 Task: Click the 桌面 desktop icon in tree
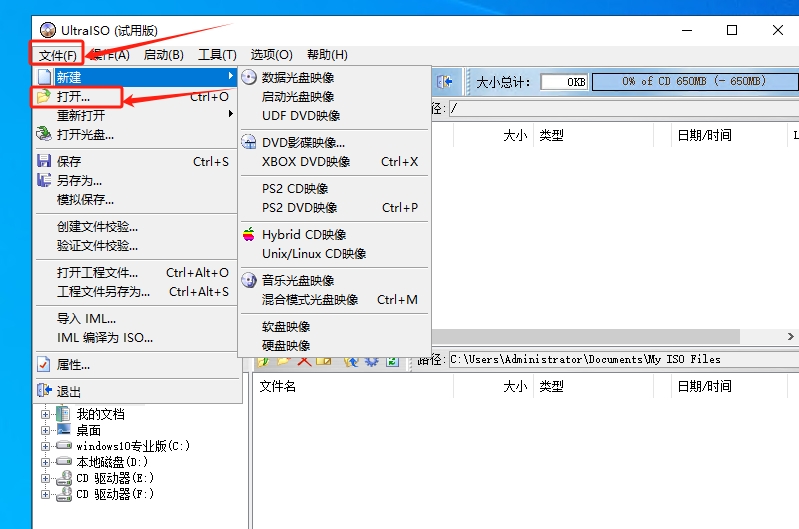click(64, 429)
